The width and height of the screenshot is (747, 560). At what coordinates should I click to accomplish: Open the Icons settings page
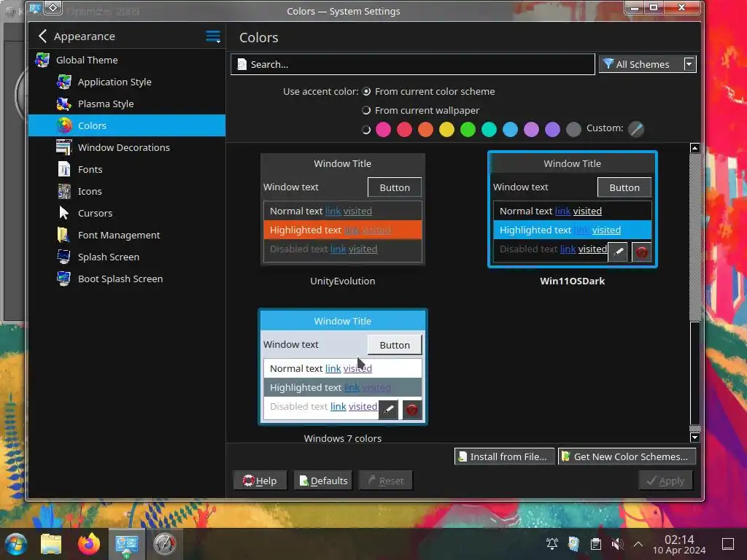click(x=127, y=192)
